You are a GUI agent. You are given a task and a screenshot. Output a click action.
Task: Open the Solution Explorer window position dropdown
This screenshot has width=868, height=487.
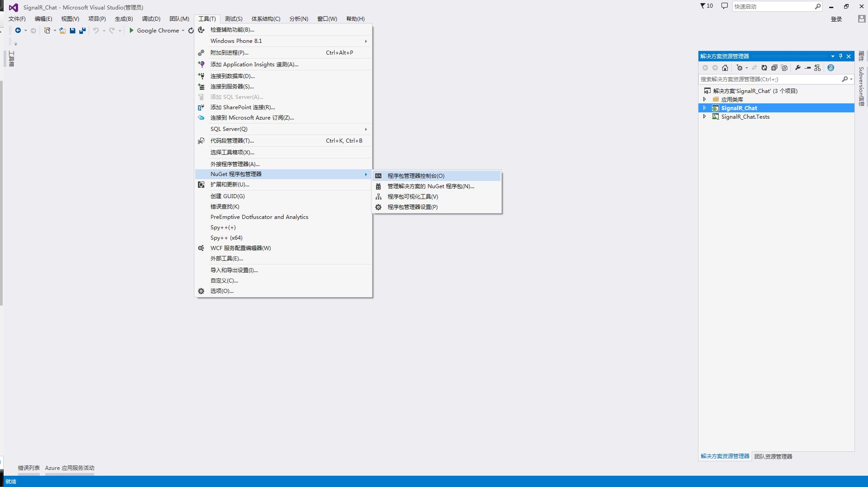(x=832, y=56)
